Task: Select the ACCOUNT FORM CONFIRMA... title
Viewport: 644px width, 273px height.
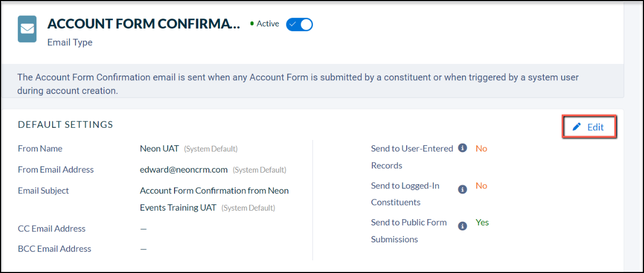Action: tap(143, 23)
